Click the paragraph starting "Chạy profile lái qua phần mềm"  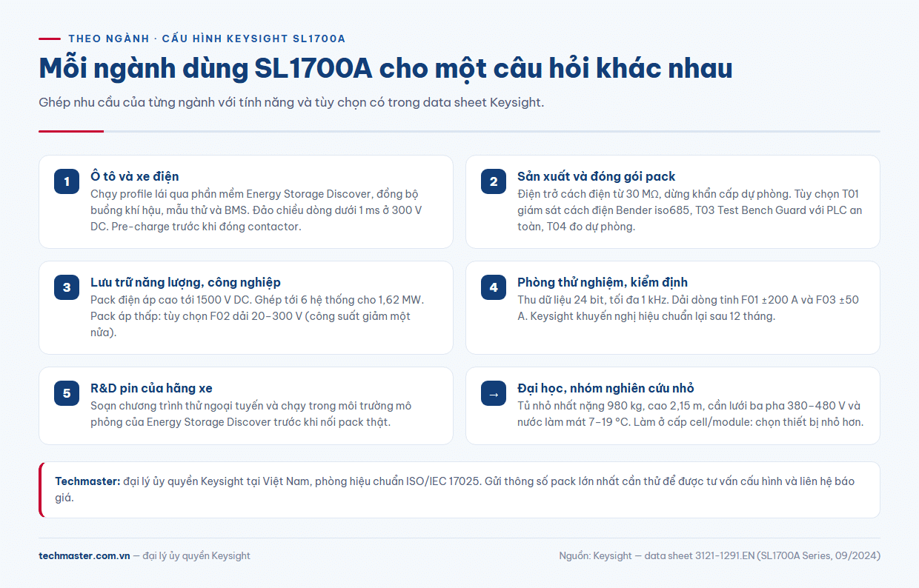pos(257,210)
